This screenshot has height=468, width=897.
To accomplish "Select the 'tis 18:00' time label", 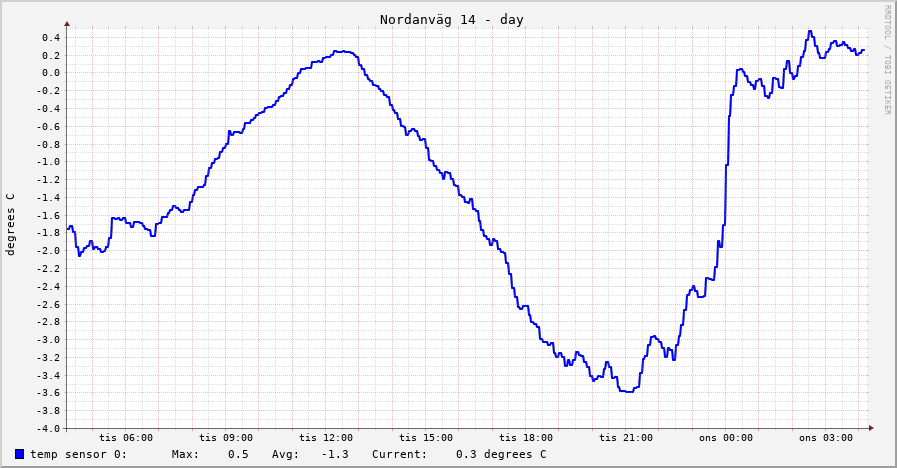I will click(526, 438).
